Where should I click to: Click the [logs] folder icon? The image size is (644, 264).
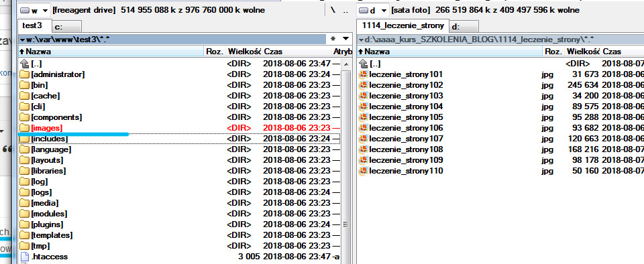(25, 192)
